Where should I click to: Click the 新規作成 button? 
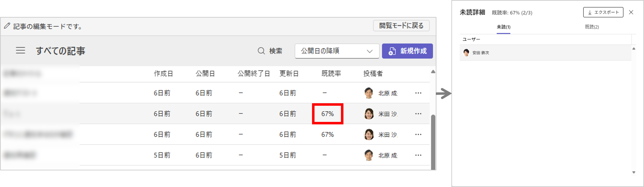[x=407, y=51]
